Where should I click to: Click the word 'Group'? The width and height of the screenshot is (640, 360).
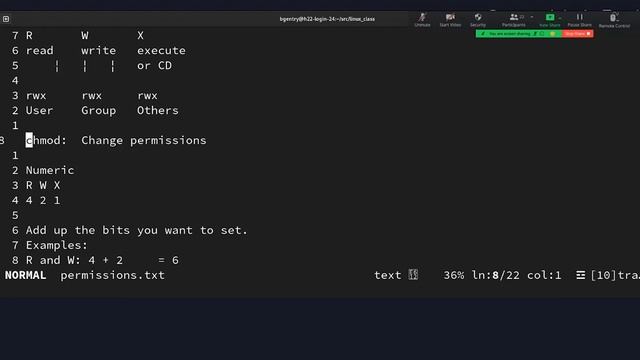tap(98, 111)
